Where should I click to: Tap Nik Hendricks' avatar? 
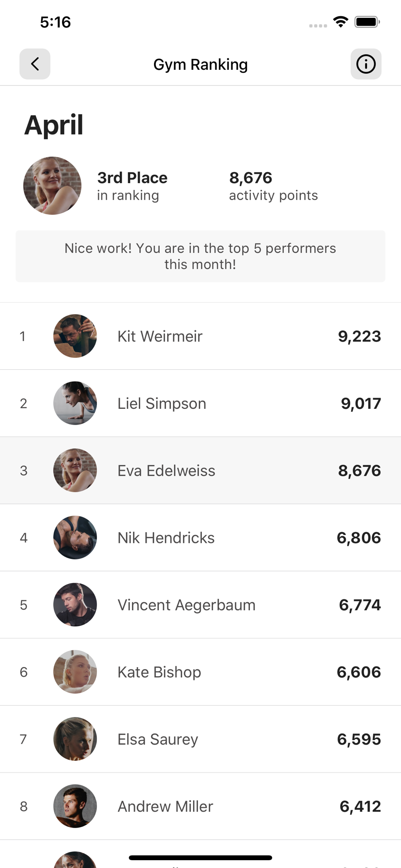(x=75, y=537)
